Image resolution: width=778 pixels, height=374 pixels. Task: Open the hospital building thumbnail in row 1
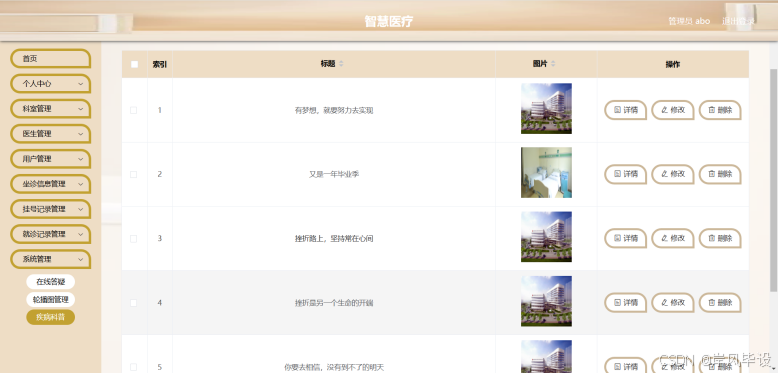click(x=546, y=108)
